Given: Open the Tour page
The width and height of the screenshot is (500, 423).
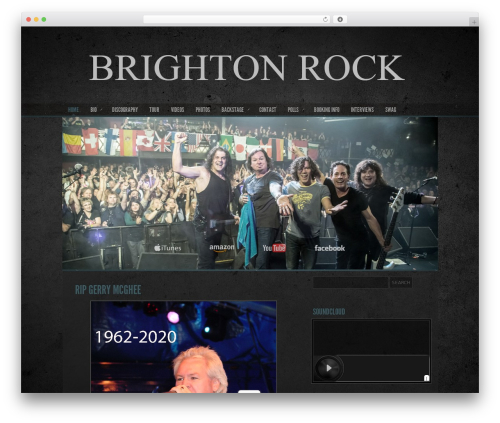Looking at the screenshot, I should [154, 109].
